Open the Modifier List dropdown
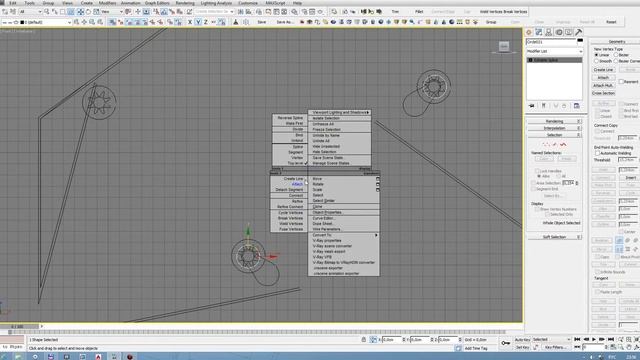The image size is (640, 360). (x=554, y=51)
